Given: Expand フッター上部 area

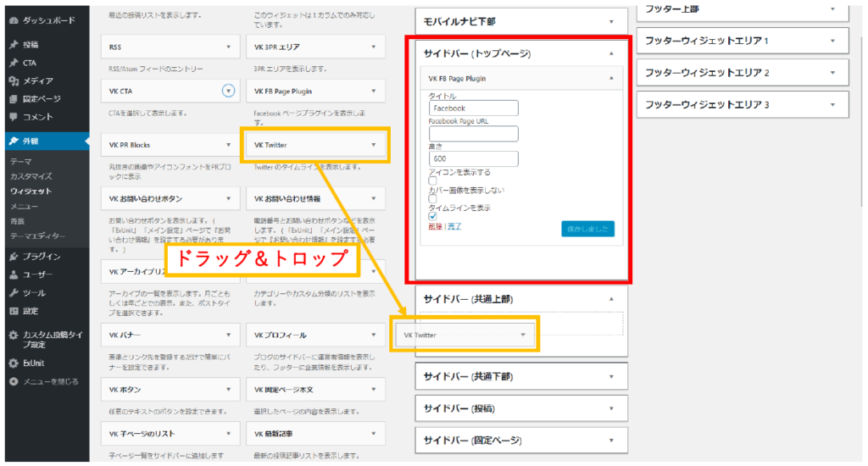Looking at the screenshot, I should [x=832, y=9].
